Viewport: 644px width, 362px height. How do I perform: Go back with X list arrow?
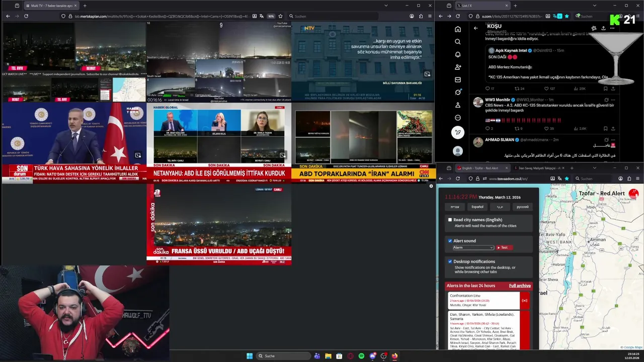click(x=475, y=28)
